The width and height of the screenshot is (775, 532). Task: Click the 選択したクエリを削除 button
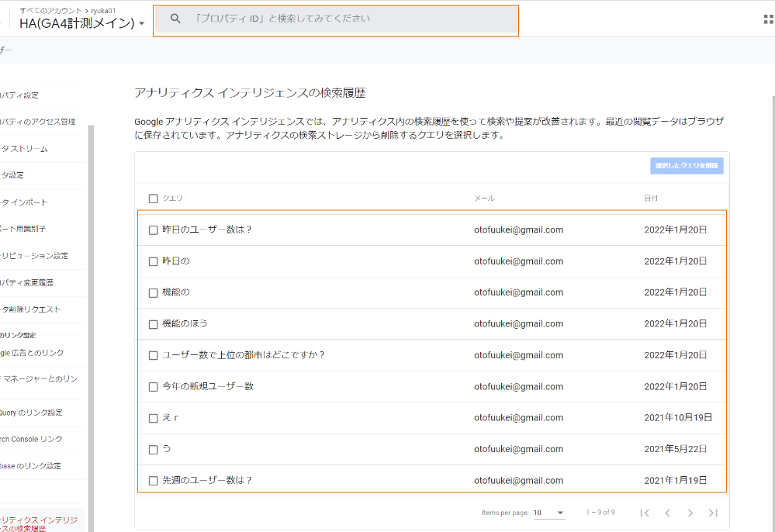click(687, 165)
